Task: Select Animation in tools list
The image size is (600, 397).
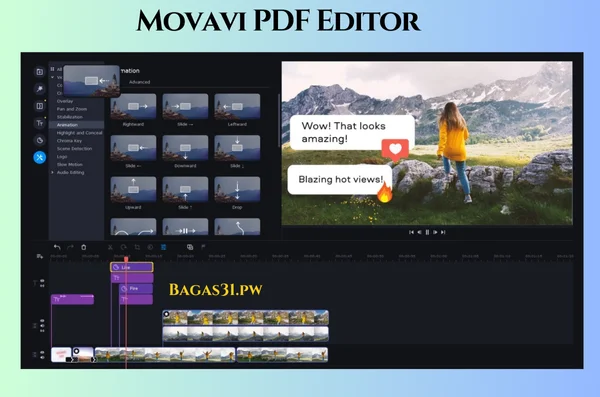Action: tap(67, 125)
